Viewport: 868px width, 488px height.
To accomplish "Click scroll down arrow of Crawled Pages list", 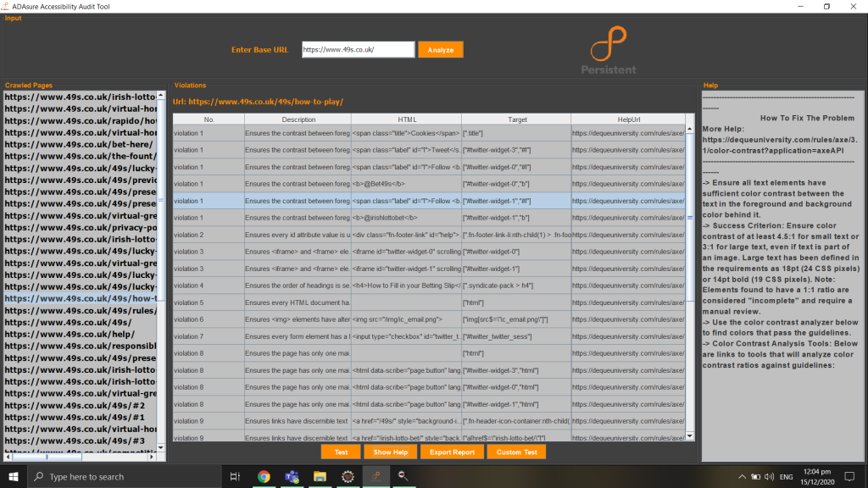I will pyautogui.click(x=160, y=447).
